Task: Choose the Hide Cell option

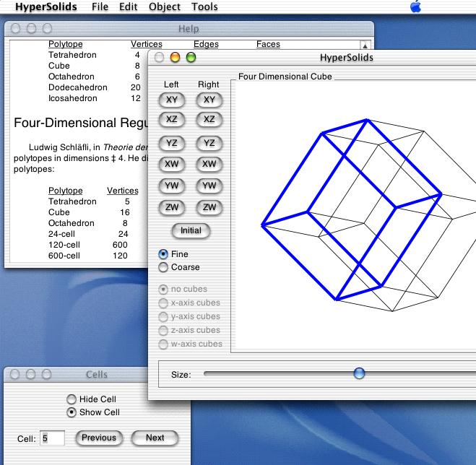Action: point(71,399)
